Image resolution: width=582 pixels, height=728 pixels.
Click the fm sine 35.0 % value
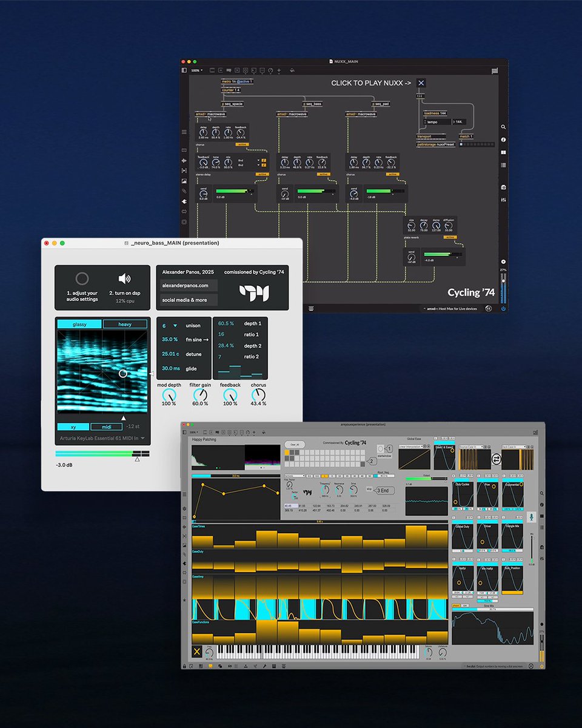coord(170,340)
